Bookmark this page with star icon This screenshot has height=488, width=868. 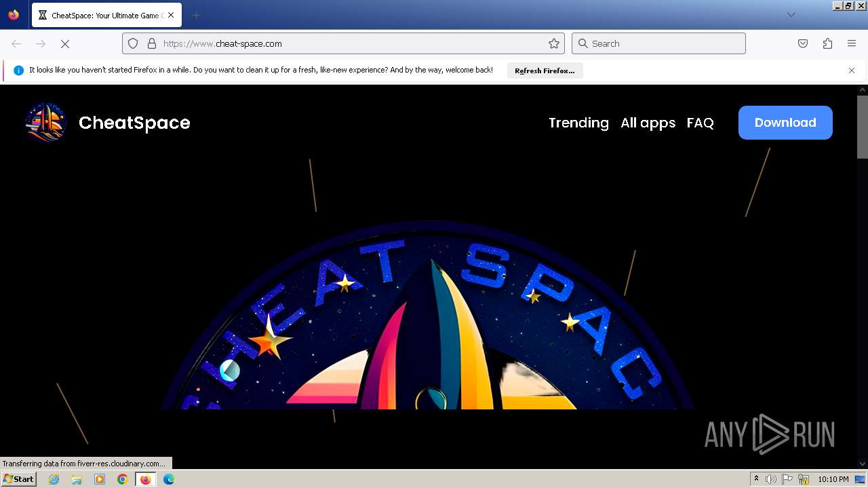(554, 43)
